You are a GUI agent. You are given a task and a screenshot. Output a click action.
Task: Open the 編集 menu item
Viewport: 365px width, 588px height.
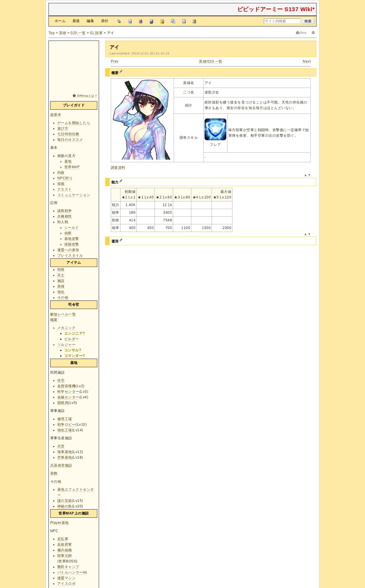pos(90,21)
